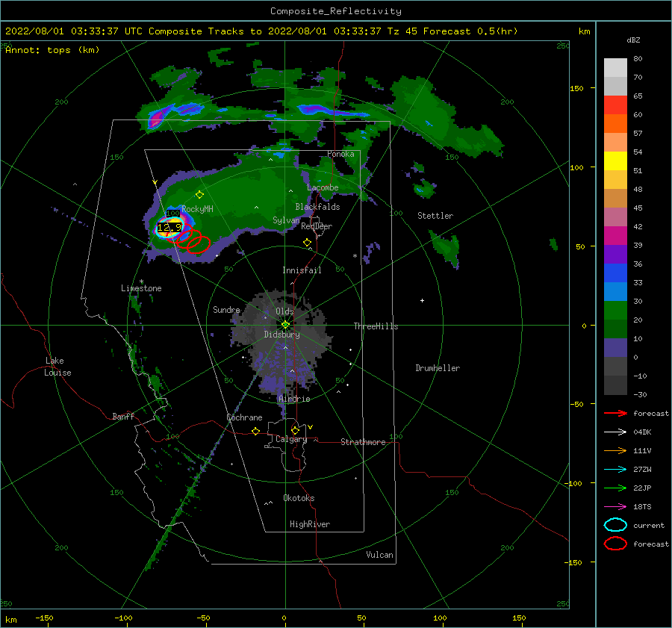Viewport: 672px width, 628px height.
Task: Click the Sylvan label
Action: tap(286, 220)
